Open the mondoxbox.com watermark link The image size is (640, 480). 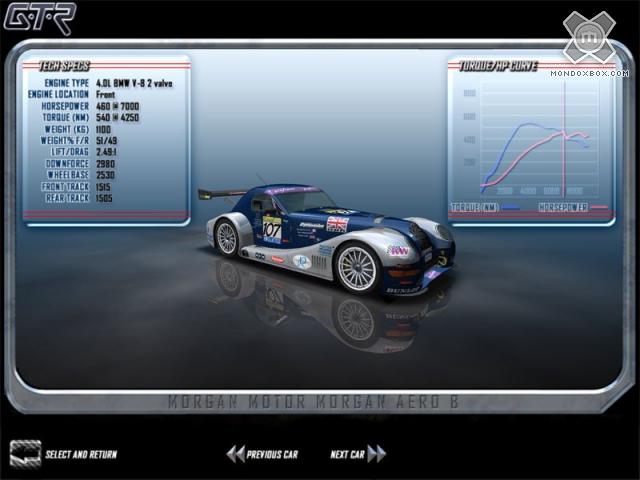(x=596, y=73)
